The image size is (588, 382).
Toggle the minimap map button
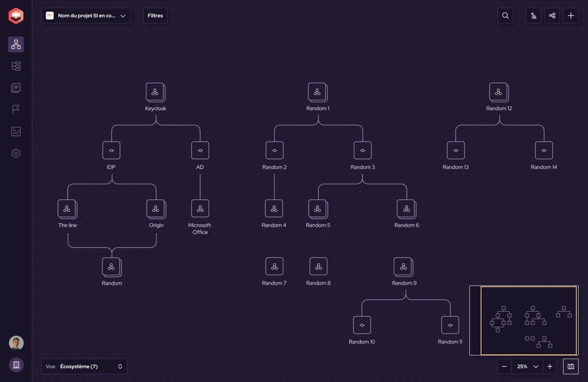coord(571,366)
